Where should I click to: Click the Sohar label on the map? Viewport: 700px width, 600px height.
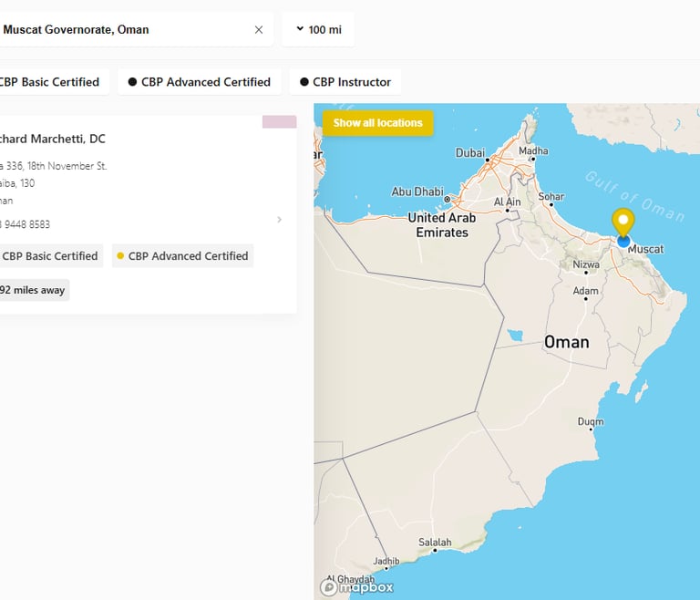coord(551,197)
